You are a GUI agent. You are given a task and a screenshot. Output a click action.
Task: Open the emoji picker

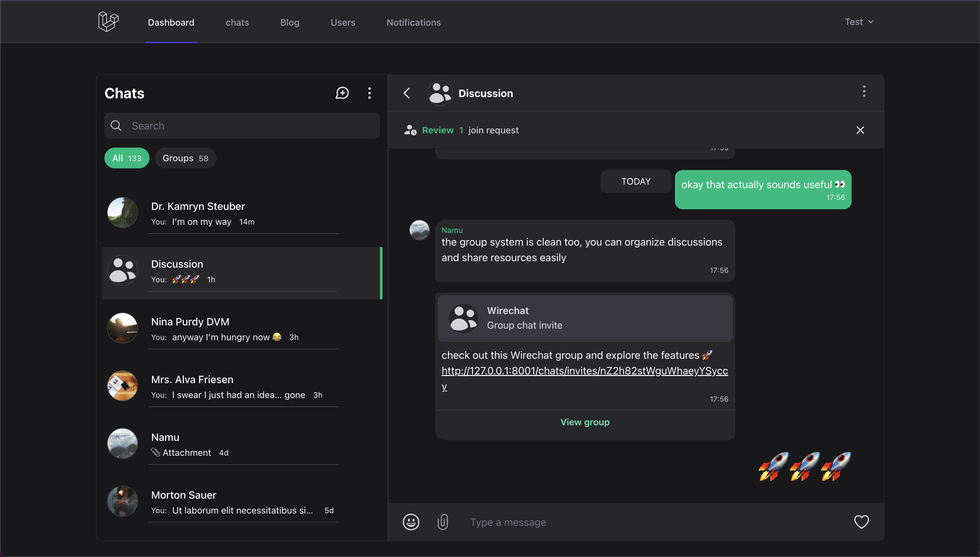(411, 522)
